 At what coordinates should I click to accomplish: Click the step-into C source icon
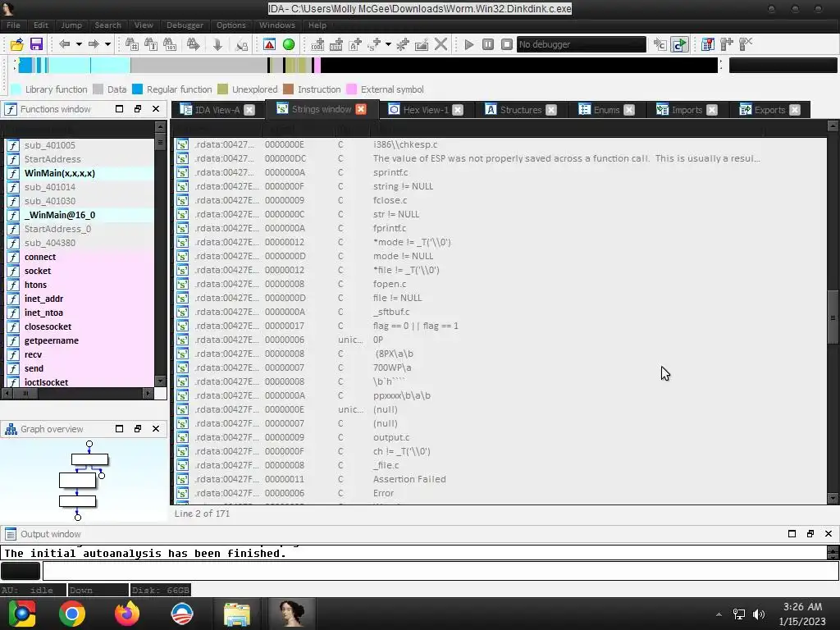pyautogui.click(x=660, y=44)
